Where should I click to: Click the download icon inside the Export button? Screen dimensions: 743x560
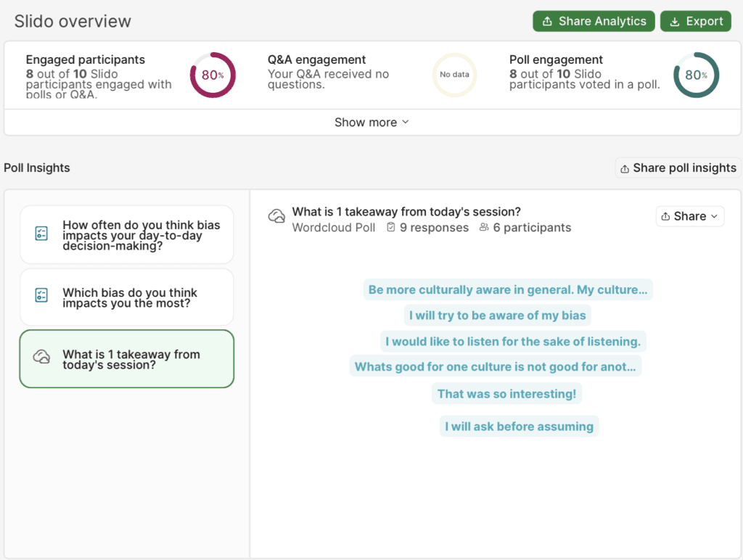673,21
